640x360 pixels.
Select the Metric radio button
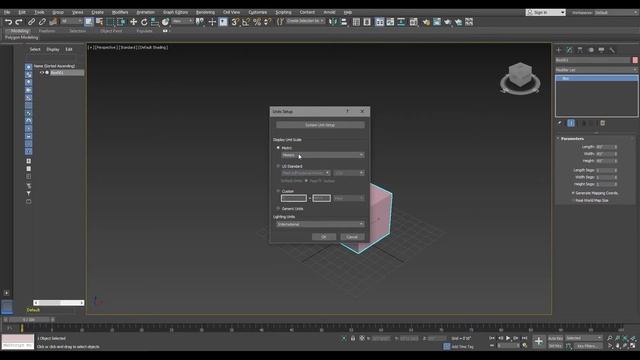pyautogui.click(x=278, y=148)
